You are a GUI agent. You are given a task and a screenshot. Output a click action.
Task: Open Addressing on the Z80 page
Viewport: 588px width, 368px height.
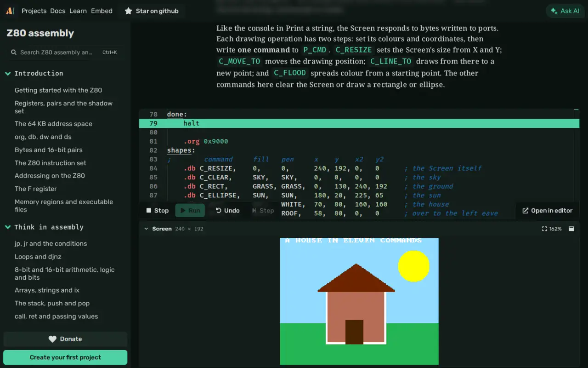tap(50, 176)
